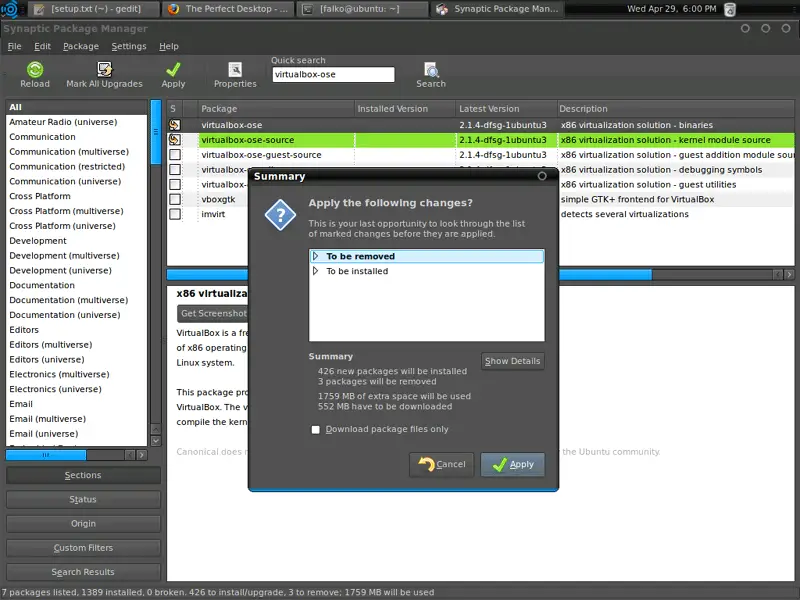Expand the To be removed list
The width and height of the screenshot is (800, 600).
tap(316, 257)
